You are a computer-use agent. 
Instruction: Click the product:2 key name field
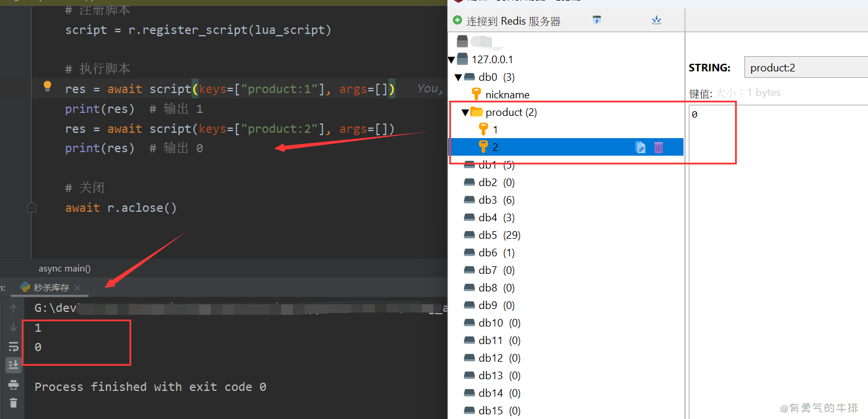805,68
